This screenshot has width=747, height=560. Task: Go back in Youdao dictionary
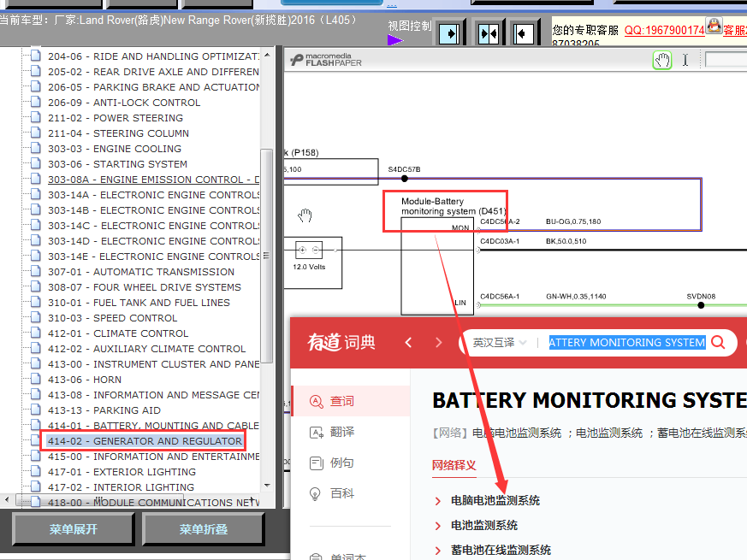point(408,342)
